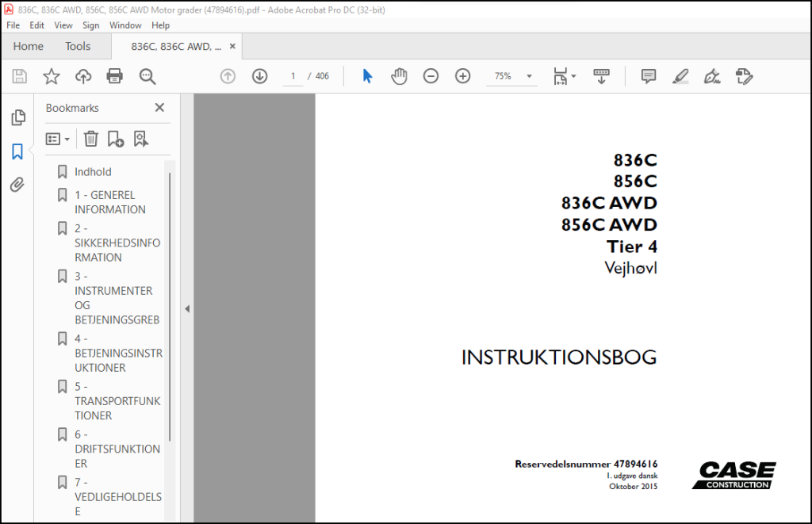Click find current bookmark icon
The image size is (812, 524).
141,139
